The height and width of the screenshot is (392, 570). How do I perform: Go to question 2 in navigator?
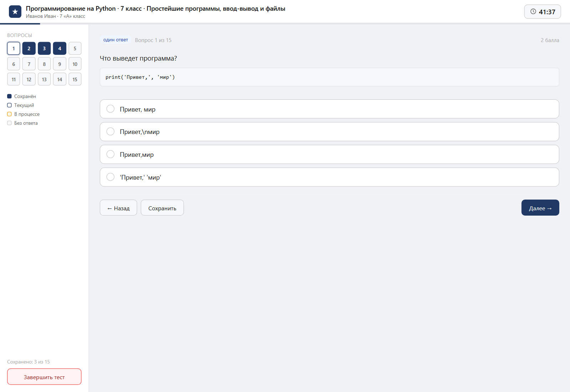[29, 48]
